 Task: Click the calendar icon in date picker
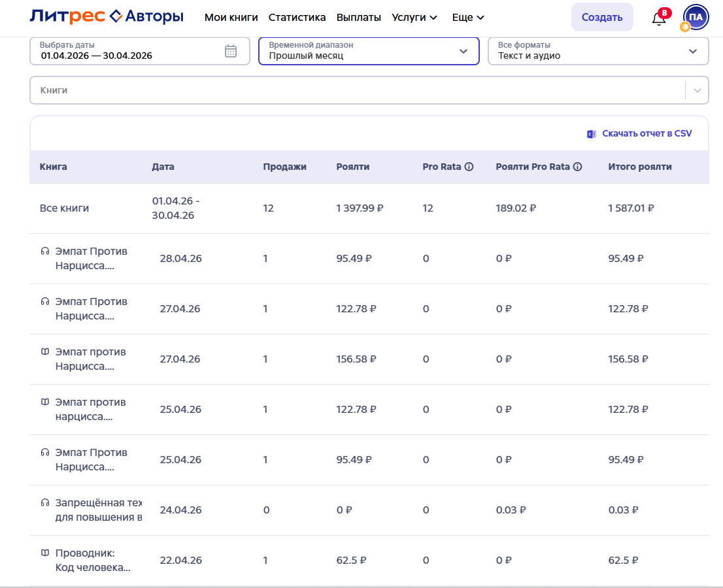(231, 51)
